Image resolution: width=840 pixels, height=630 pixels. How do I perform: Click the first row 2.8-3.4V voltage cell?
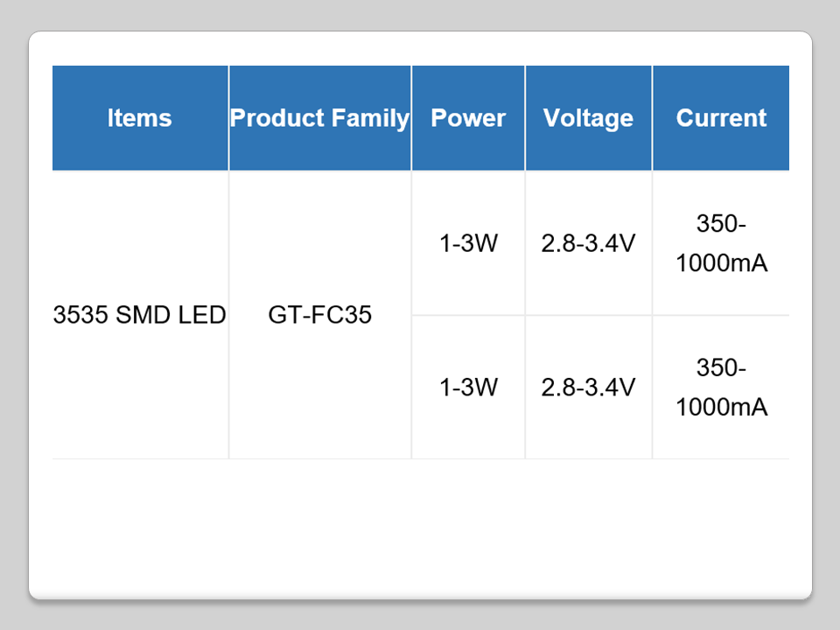click(588, 243)
